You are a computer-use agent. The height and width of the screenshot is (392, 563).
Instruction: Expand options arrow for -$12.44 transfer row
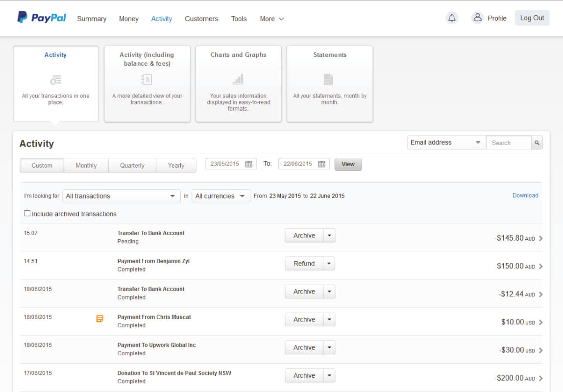329,292
